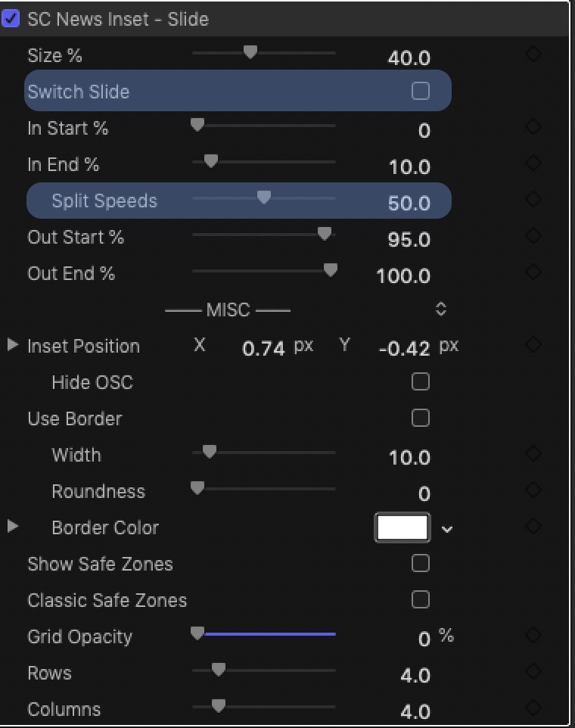Click the Grid Opacity slider track

(x=264, y=634)
